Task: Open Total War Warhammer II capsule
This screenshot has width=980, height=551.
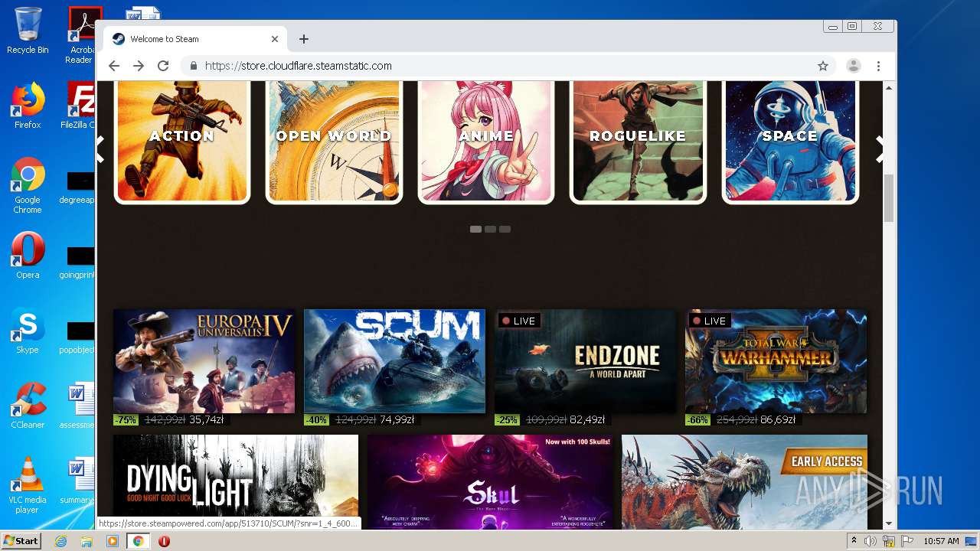Action: pyautogui.click(x=776, y=361)
